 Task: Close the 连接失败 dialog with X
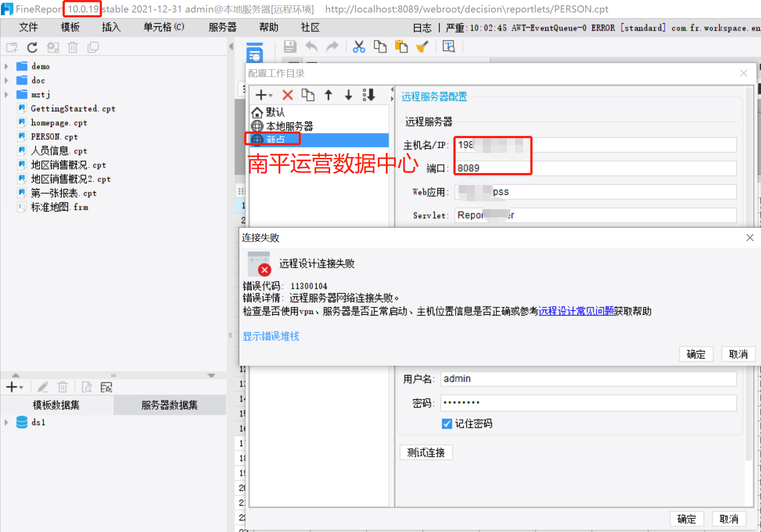pos(750,238)
